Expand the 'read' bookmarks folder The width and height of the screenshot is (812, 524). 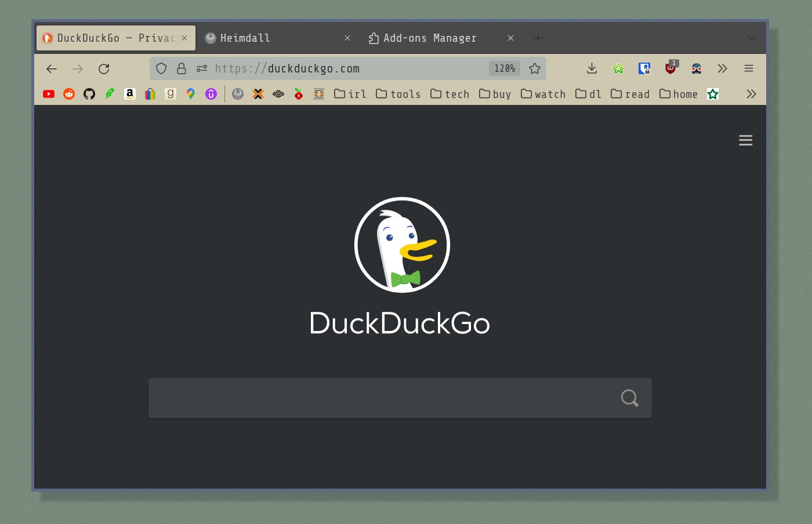(630, 94)
